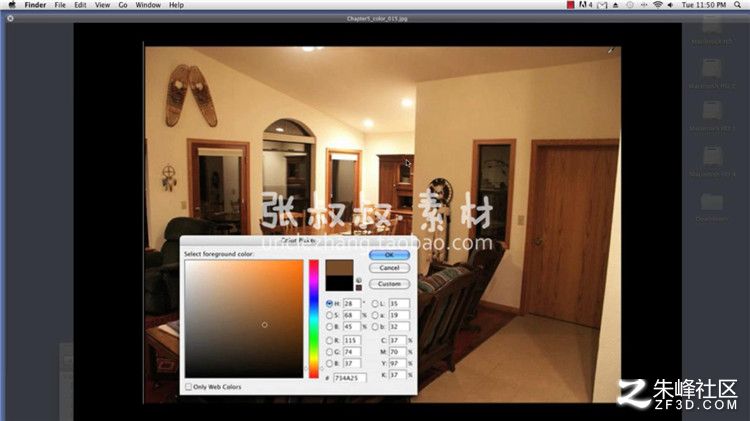Click the H field showing 28

[x=352, y=303]
